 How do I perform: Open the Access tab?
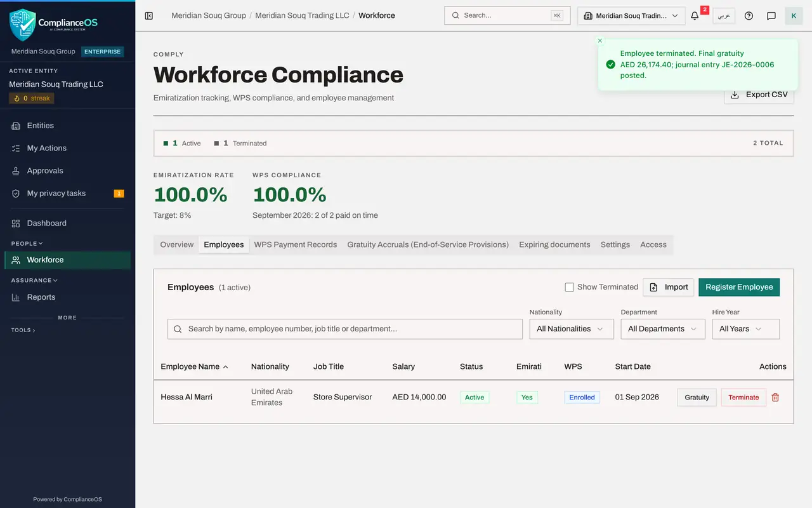click(x=653, y=244)
